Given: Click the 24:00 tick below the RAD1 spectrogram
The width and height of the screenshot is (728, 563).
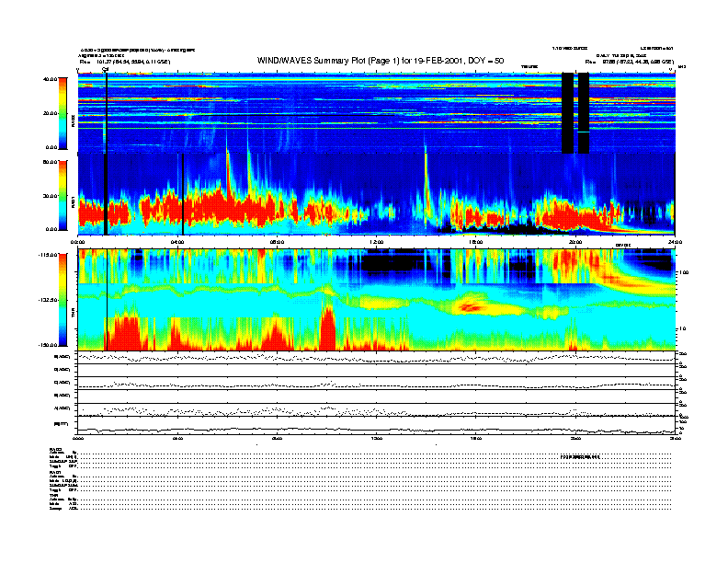Looking at the screenshot, I should coord(675,242).
